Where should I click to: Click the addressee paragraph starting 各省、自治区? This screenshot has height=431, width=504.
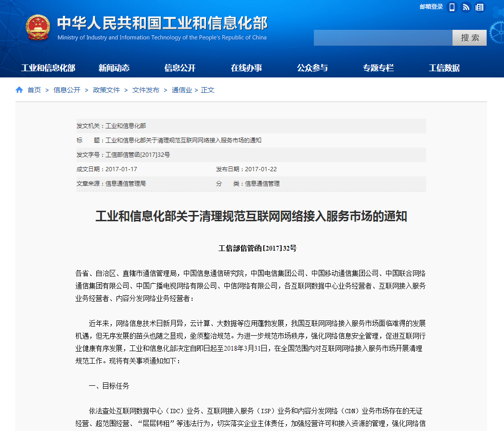[250, 286]
